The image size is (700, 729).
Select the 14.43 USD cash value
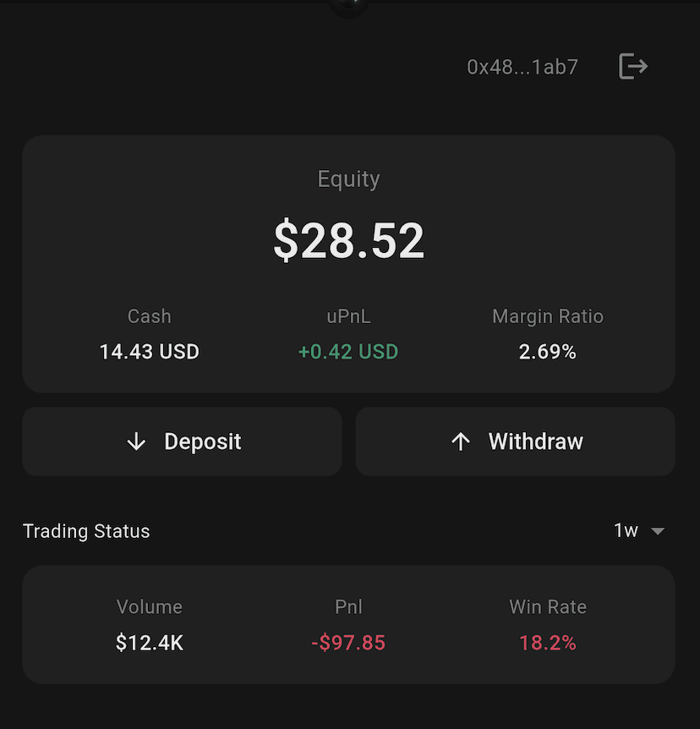[x=149, y=352]
